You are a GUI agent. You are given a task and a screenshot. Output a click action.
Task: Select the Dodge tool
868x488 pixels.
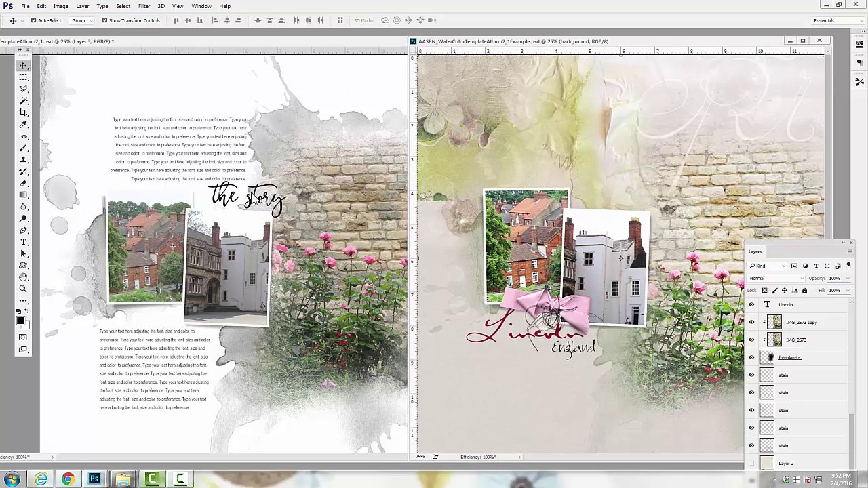(x=23, y=218)
